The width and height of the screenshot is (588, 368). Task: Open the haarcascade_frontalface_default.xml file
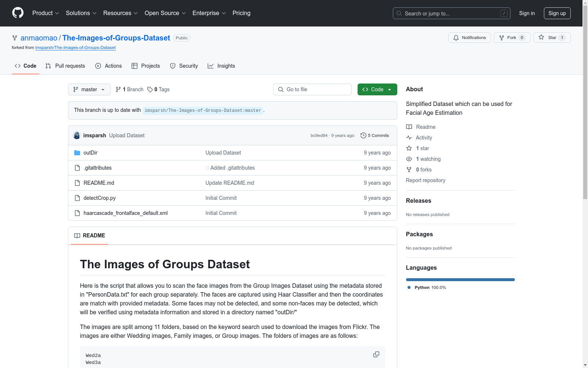[x=126, y=213]
